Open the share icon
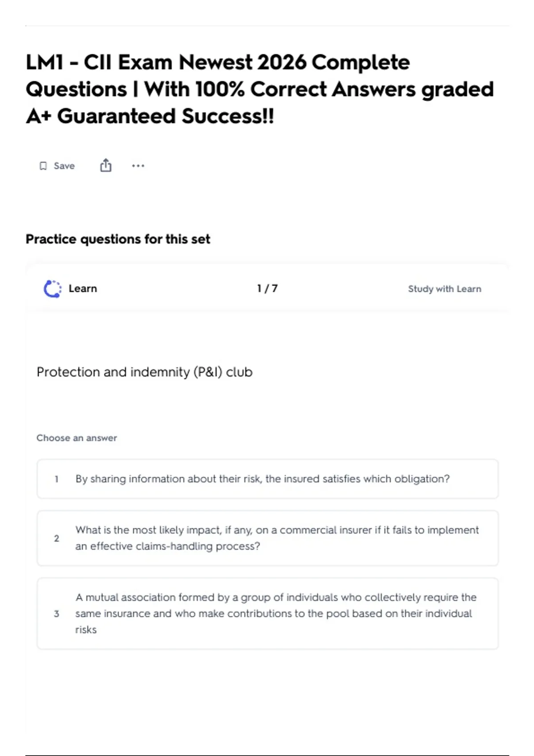 click(x=105, y=165)
